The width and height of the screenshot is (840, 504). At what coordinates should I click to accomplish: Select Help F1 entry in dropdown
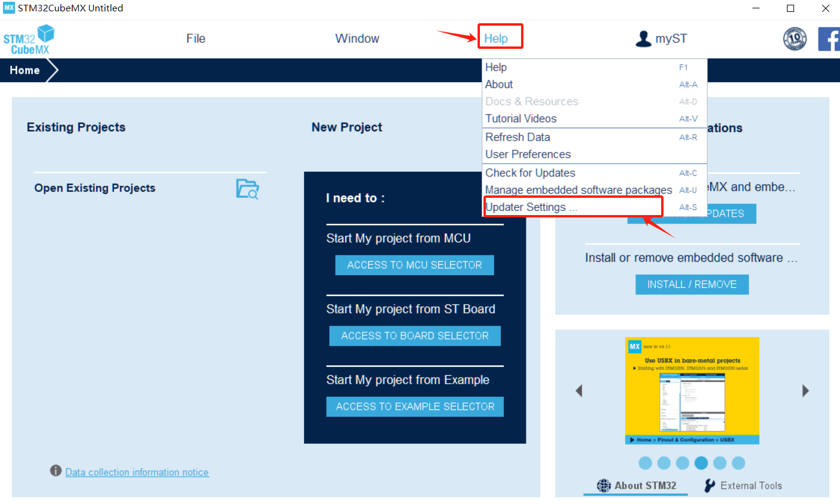tap(594, 67)
